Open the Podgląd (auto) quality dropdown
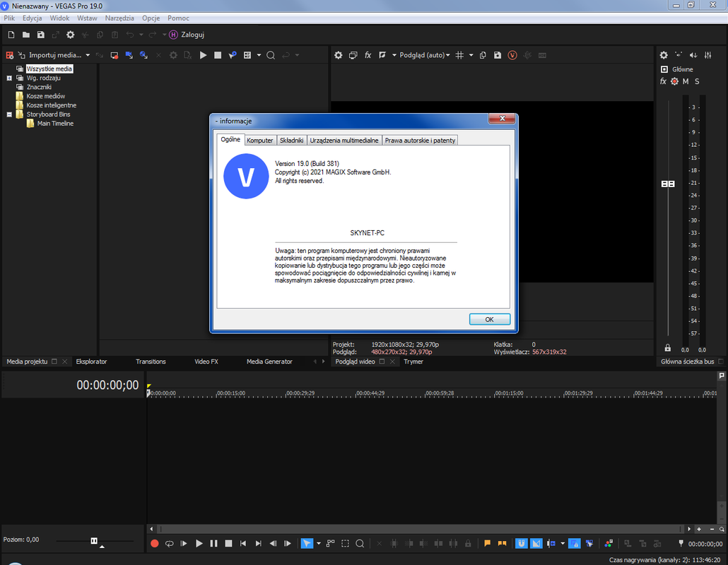The height and width of the screenshot is (565, 728). click(x=424, y=55)
